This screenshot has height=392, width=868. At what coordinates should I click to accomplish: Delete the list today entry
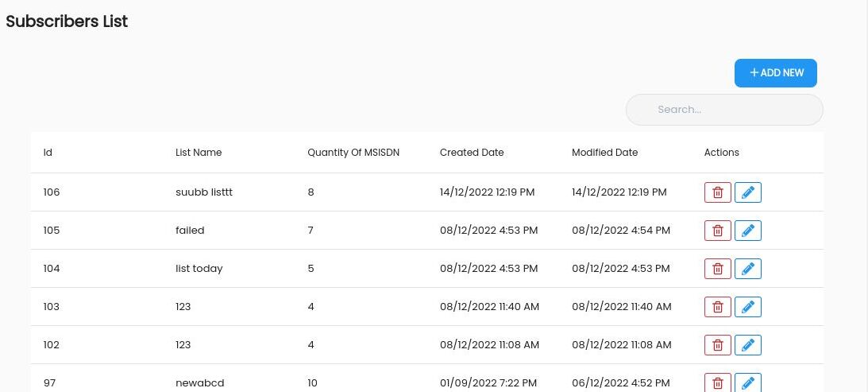pos(717,269)
